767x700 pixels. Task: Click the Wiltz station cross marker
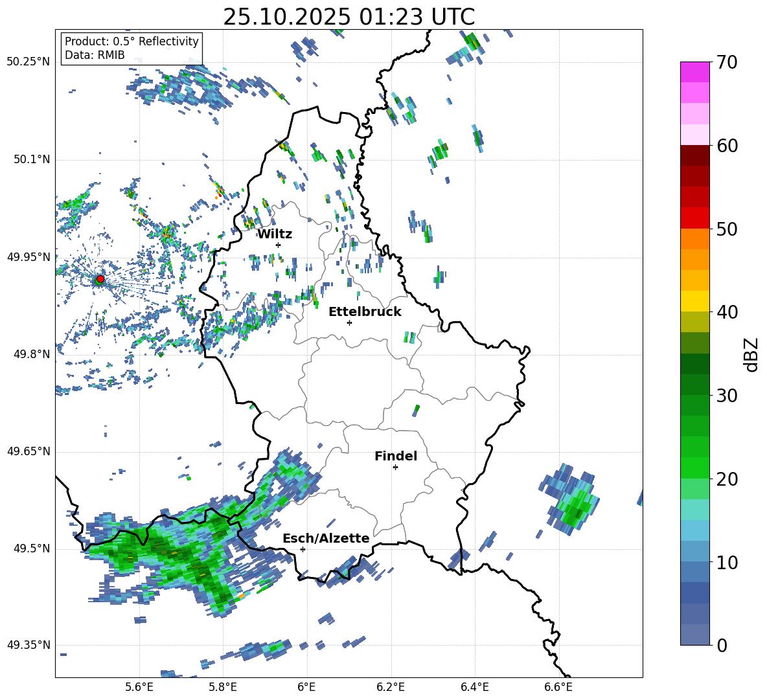pyautogui.click(x=279, y=245)
